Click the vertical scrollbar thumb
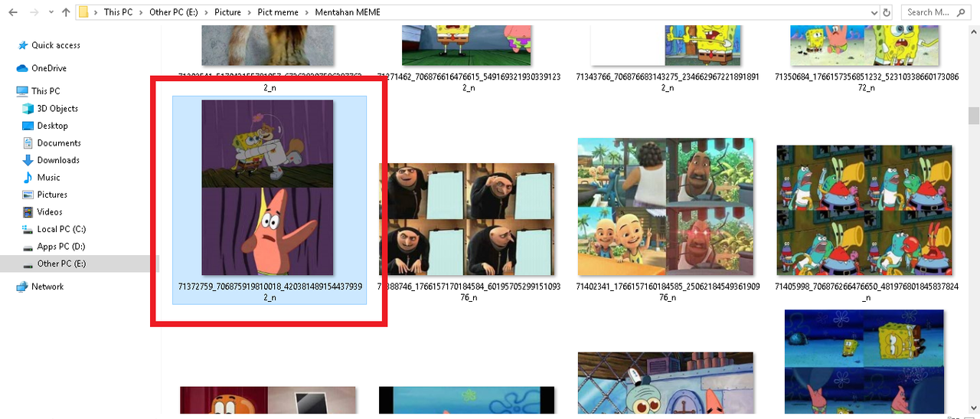The height and width of the screenshot is (419, 980). (974, 115)
